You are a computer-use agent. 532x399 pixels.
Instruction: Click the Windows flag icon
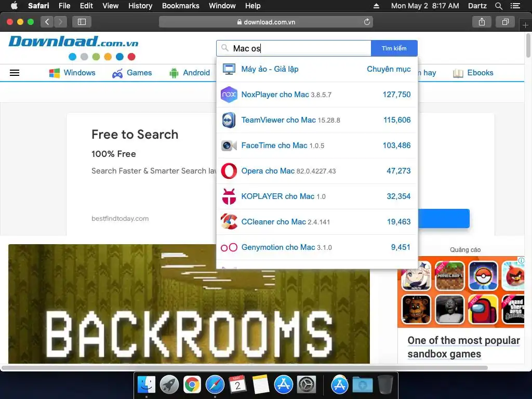(x=54, y=73)
